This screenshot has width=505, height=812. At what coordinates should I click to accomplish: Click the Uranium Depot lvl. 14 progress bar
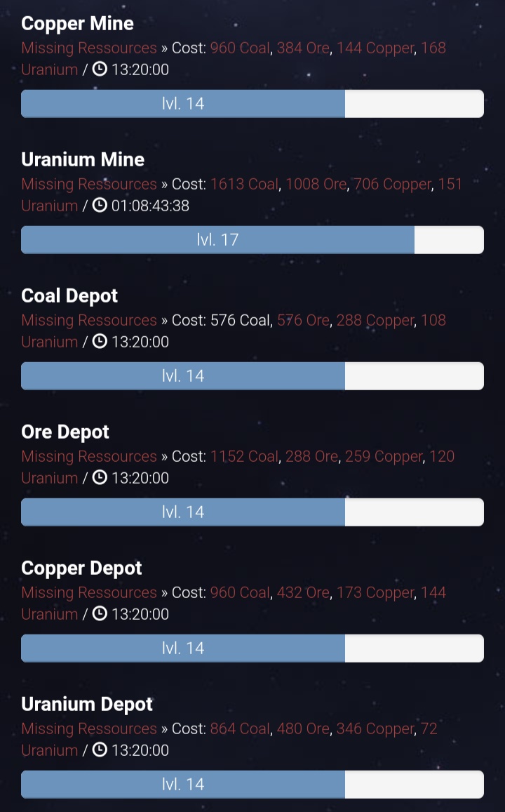click(252, 785)
